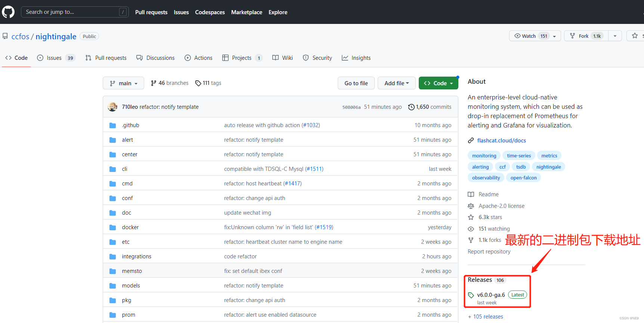644x323 pixels.
Task: Click the pkg folder icon
Action: coord(112,300)
